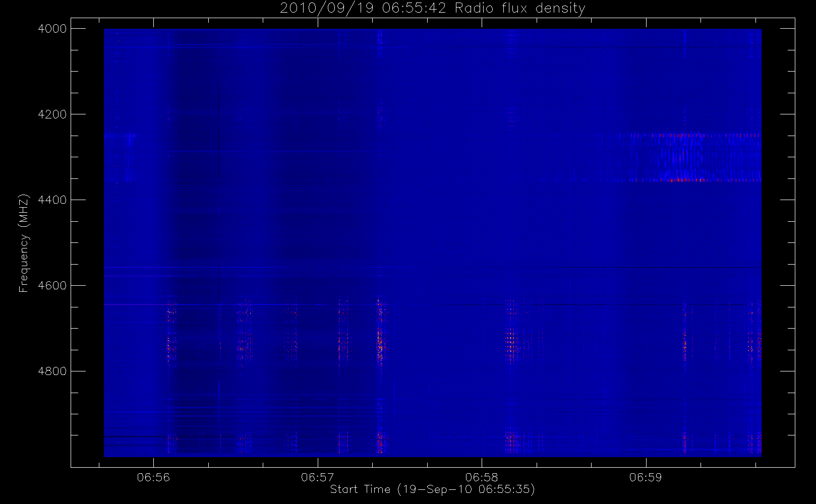Click the 06:56 time tick label
The image size is (816, 504).
pos(153,477)
